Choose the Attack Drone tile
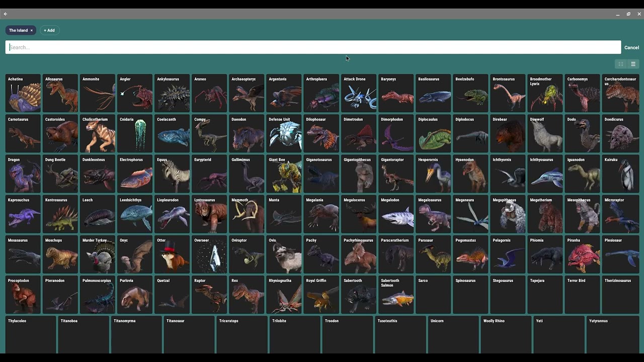 point(359,93)
